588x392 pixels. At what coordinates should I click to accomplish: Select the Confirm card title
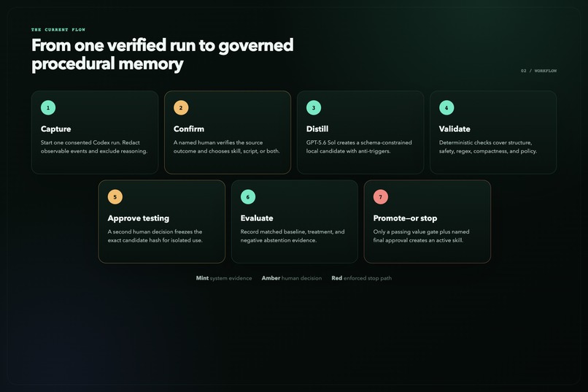pos(189,129)
